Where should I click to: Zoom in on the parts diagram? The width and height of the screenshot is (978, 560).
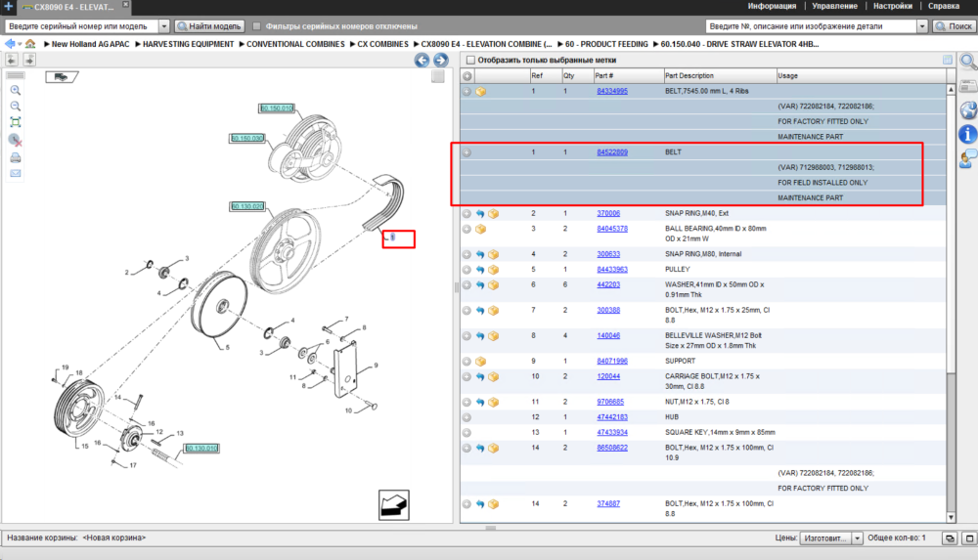tap(16, 91)
